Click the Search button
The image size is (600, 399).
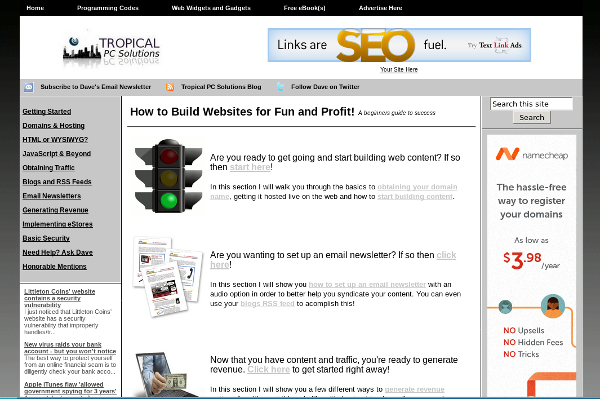click(532, 117)
